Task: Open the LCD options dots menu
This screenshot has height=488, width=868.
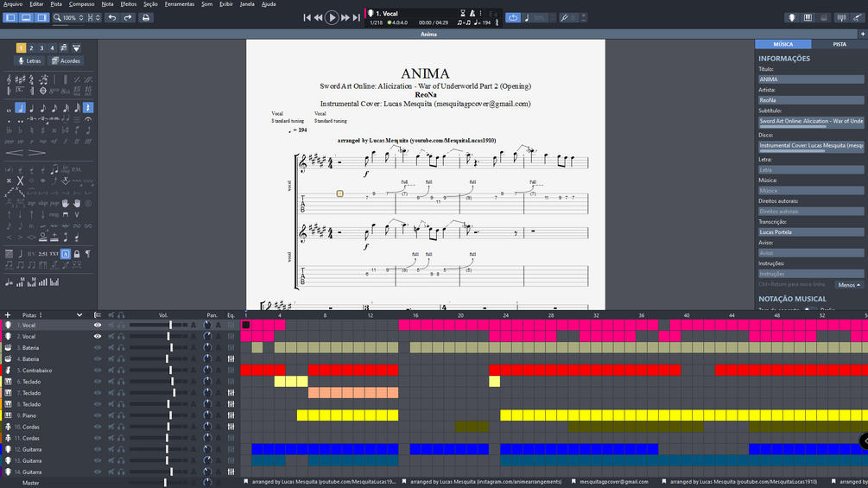Action: (480, 13)
